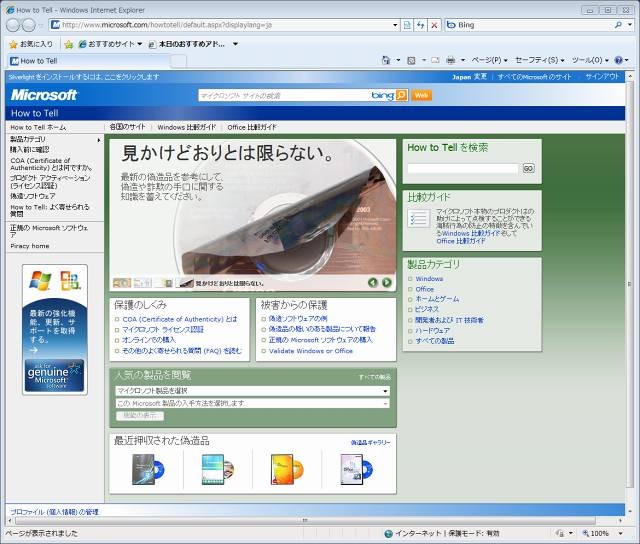Viewport: 640px width, 544px height.
Task: Click the green next slide arrow
Action: tap(387, 282)
